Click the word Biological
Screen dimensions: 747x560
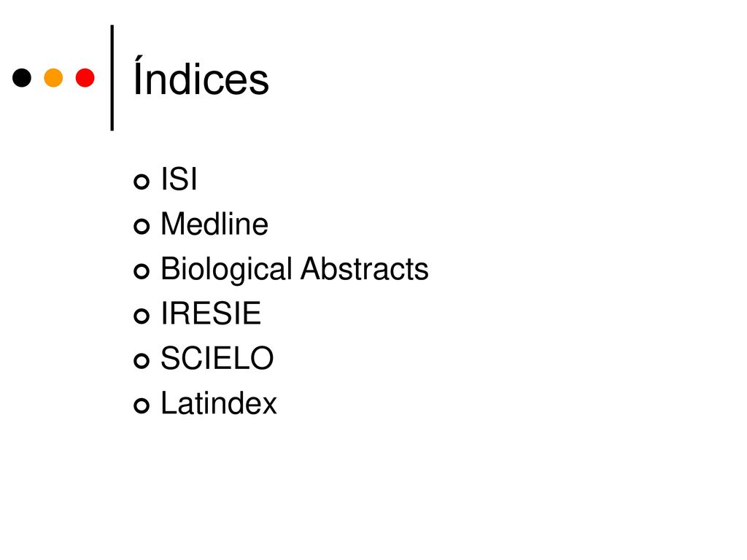(x=226, y=270)
